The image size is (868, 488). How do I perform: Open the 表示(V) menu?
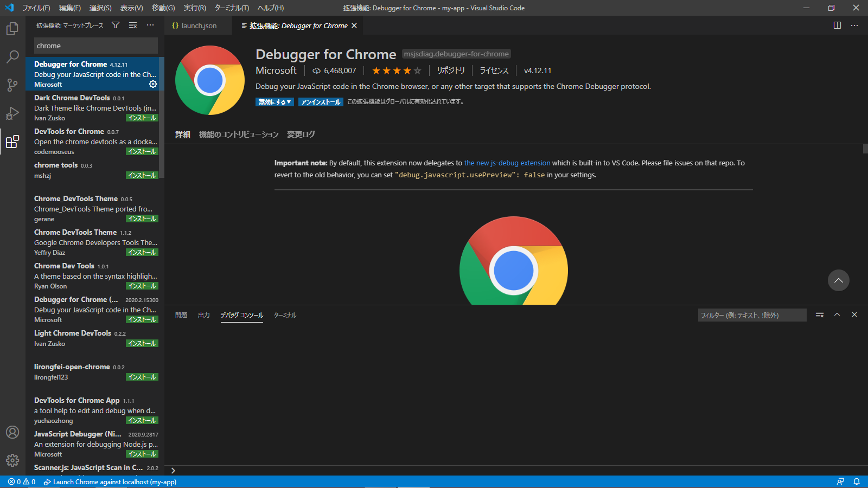click(x=131, y=8)
